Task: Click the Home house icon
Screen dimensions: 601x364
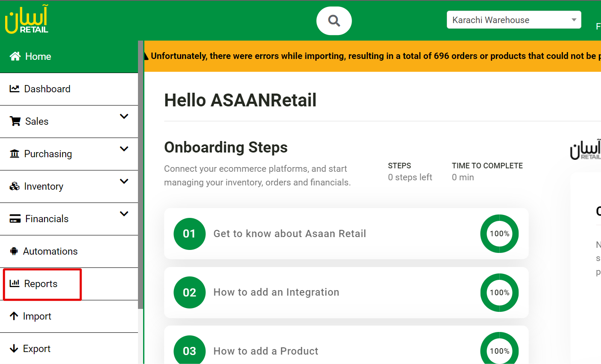Action: click(x=15, y=56)
